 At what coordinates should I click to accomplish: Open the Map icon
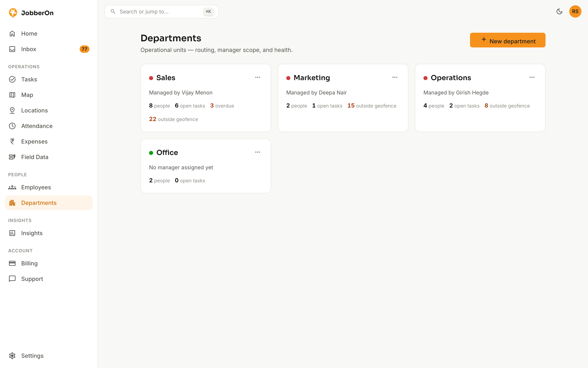(12, 95)
